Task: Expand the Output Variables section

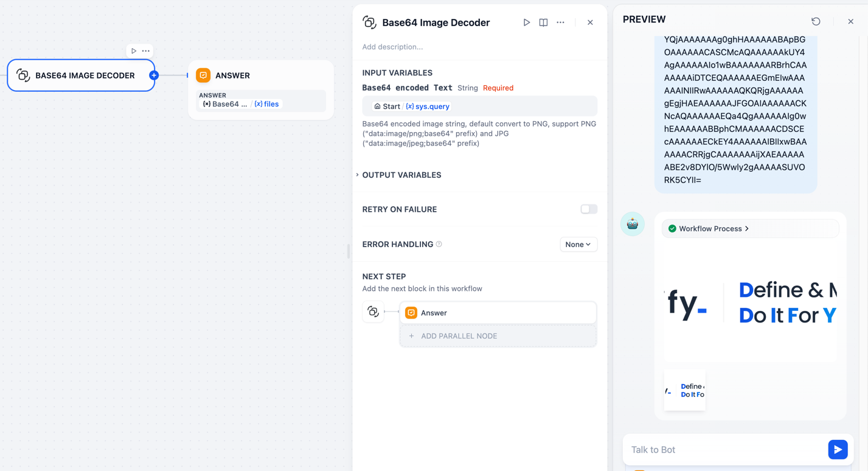Action: pos(401,175)
